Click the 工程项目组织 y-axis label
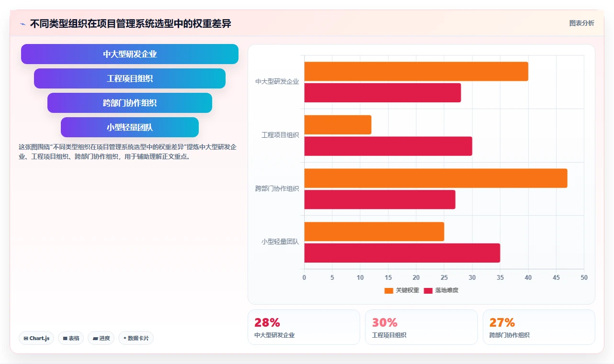Screen dimensions: 614x364 tap(280, 135)
